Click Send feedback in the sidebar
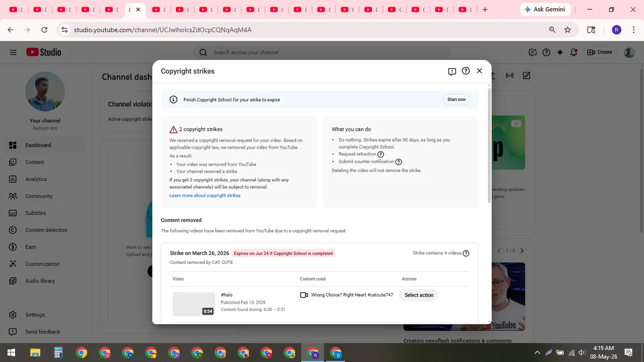 (45, 332)
